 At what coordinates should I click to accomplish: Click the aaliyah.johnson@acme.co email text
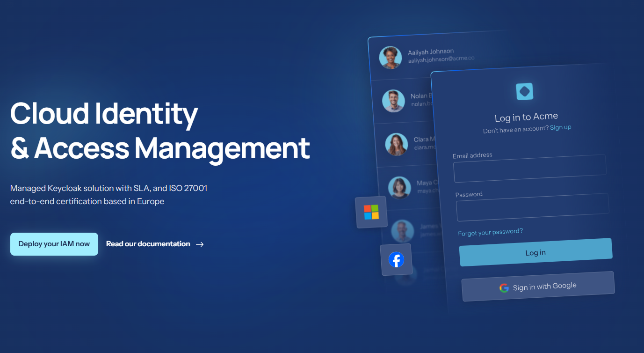click(x=441, y=59)
